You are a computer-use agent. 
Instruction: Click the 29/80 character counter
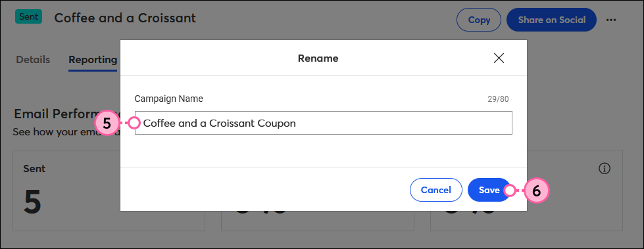[499, 99]
